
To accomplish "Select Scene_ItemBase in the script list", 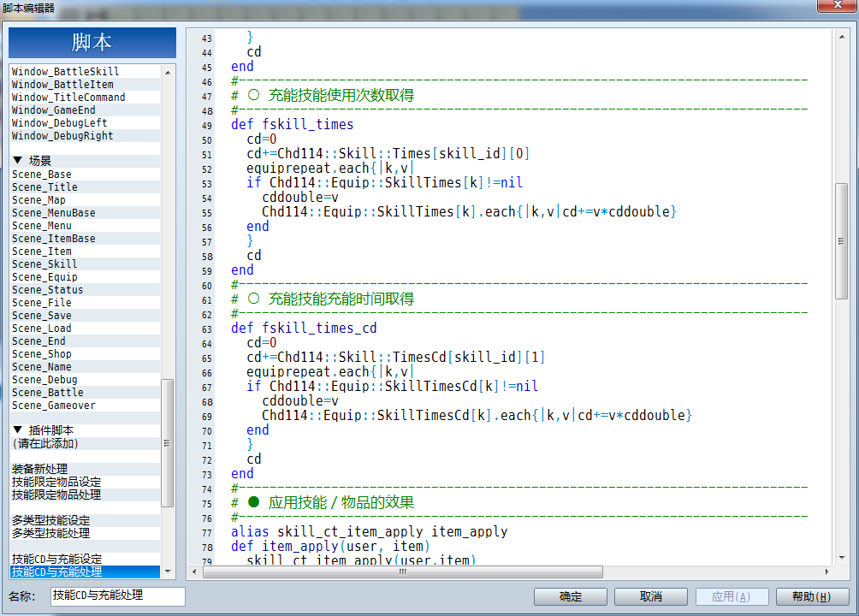I will click(x=85, y=239).
